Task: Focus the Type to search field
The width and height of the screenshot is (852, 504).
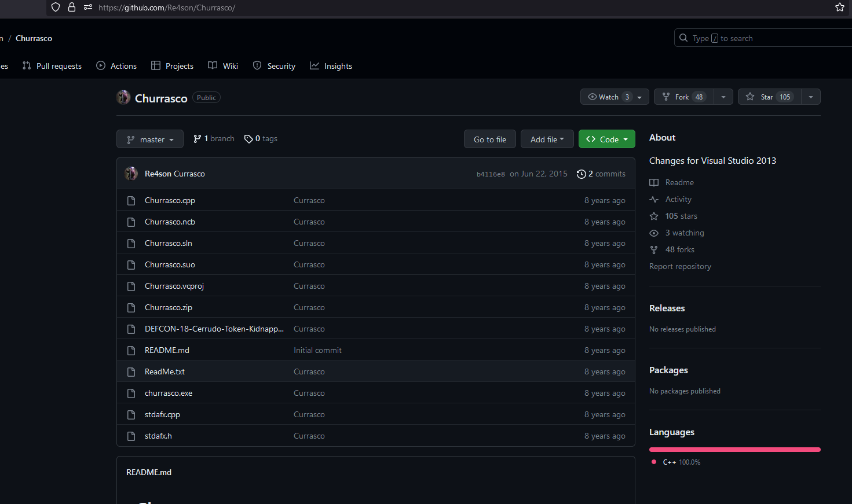Action: (763, 38)
